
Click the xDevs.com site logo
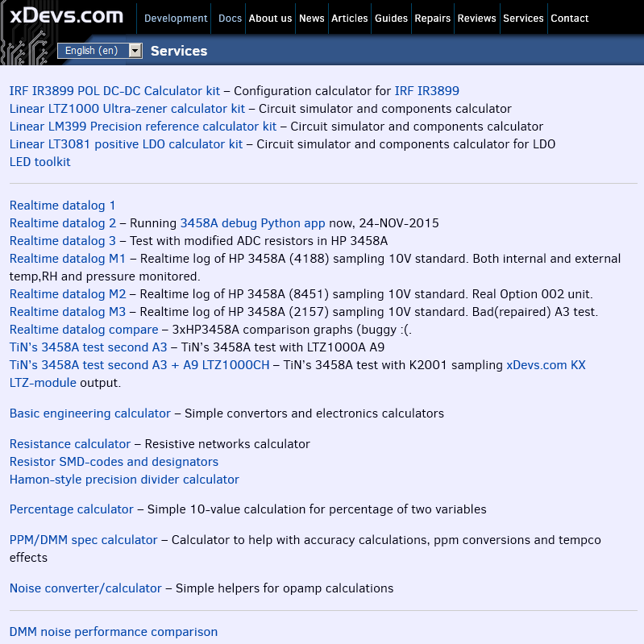click(x=67, y=15)
